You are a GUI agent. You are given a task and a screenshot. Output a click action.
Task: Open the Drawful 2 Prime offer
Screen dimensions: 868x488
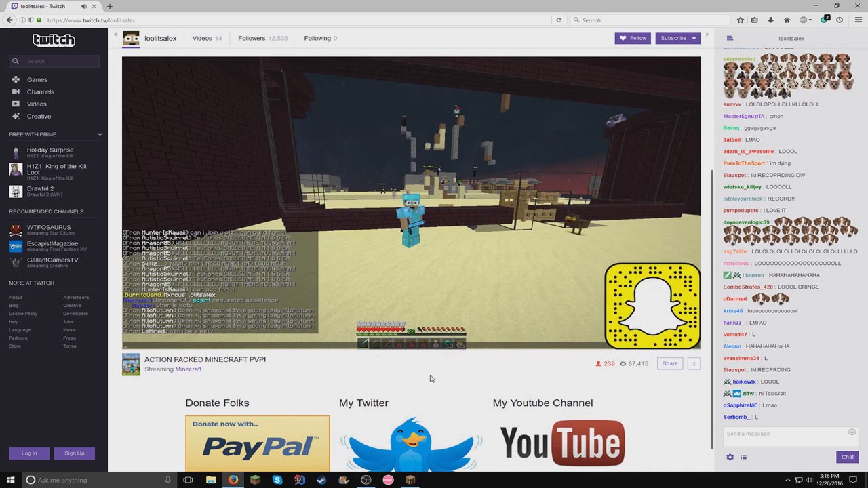pos(40,191)
